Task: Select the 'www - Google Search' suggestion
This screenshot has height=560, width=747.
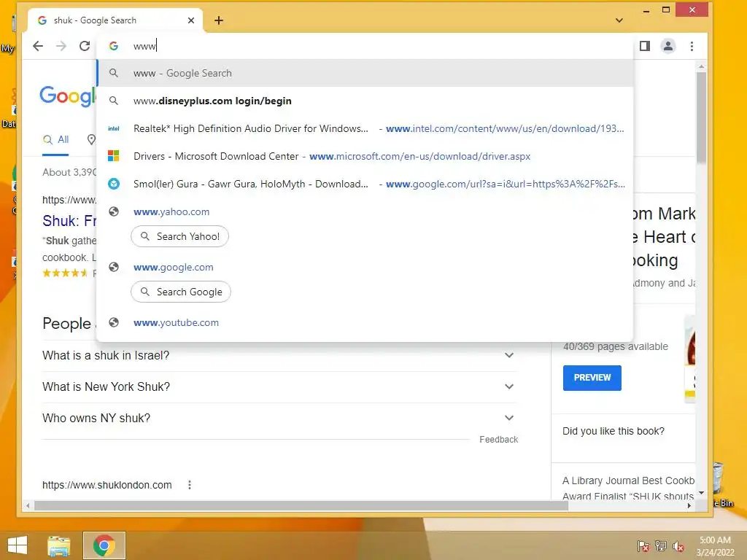Action: coord(365,73)
